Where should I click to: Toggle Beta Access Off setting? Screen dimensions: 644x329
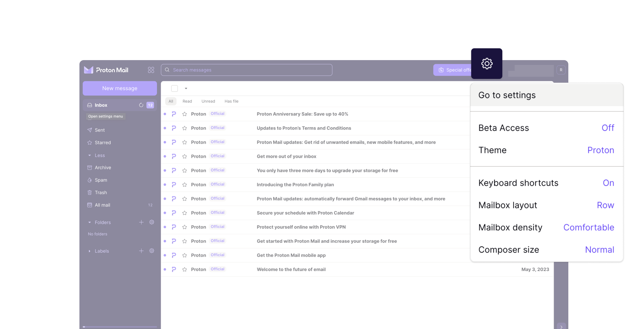click(608, 128)
